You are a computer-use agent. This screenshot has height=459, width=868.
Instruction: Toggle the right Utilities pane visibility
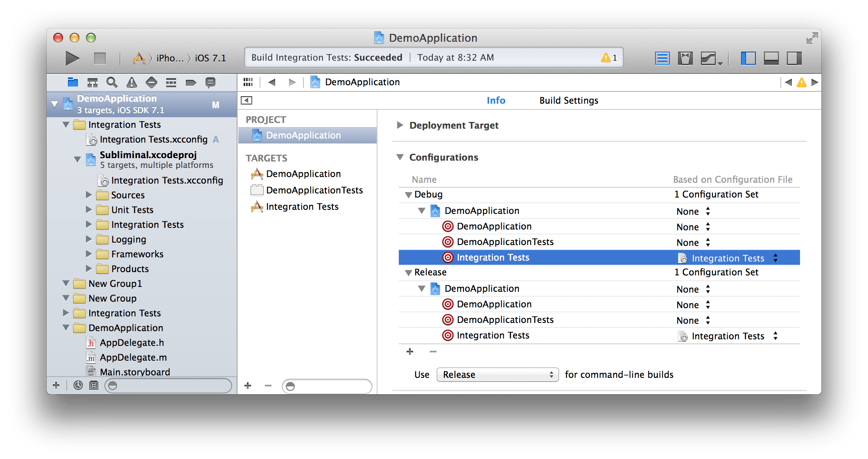[x=794, y=58]
